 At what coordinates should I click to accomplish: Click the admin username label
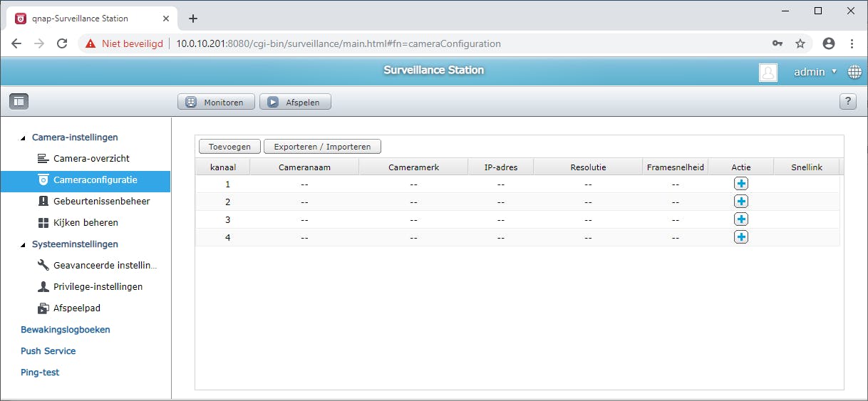(809, 72)
